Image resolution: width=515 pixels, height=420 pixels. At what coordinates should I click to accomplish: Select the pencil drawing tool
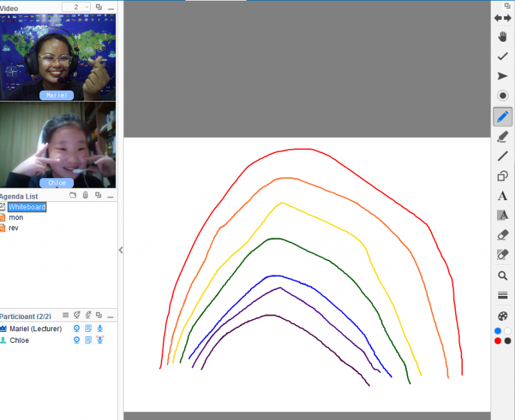coord(503,116)
